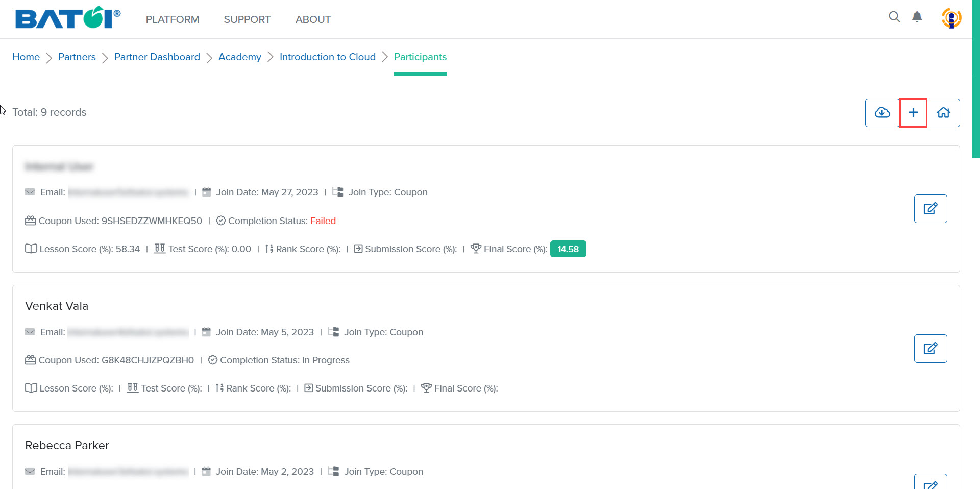This screenshot has width=980, height=489.
Task: Select the Participants breadcrumb tab
Action: pos(421,57)
